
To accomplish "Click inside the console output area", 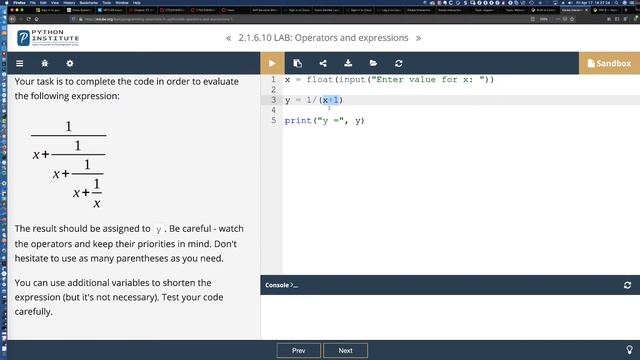I will point(450,317).
